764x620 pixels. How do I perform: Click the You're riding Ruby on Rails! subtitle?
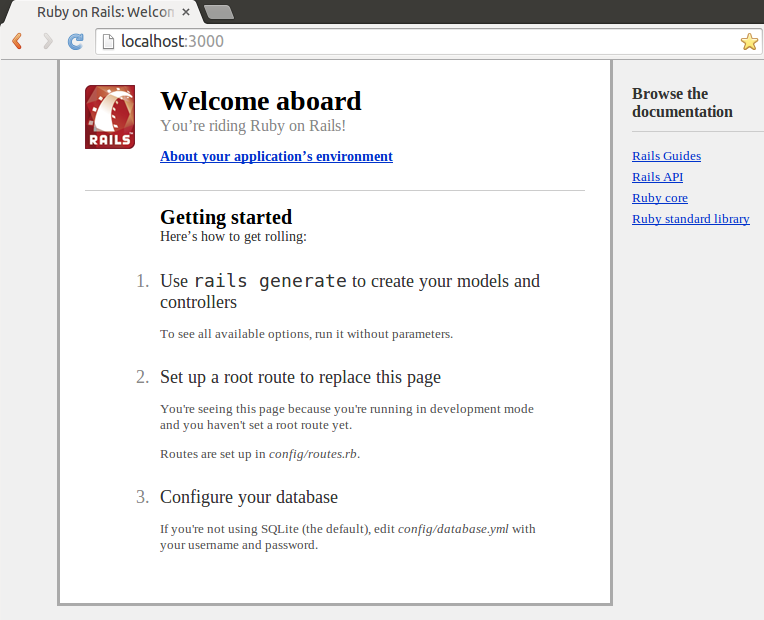click(253, 126)
